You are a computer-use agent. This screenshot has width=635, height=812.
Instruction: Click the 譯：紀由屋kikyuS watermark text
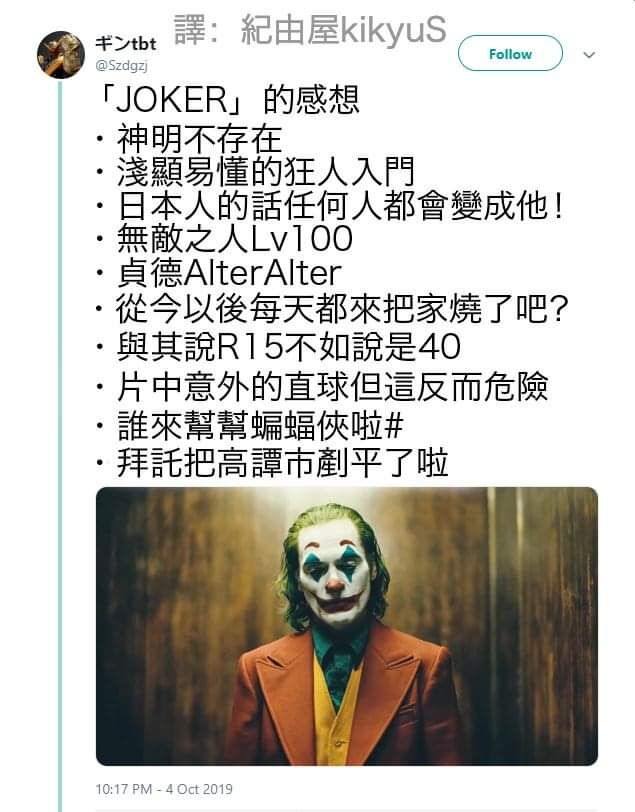pyautogui.click(x=310, y=30)
